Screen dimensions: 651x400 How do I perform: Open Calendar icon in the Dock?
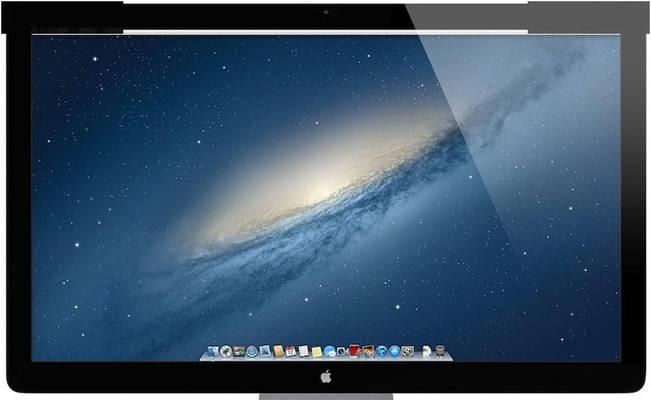point(291,351)
